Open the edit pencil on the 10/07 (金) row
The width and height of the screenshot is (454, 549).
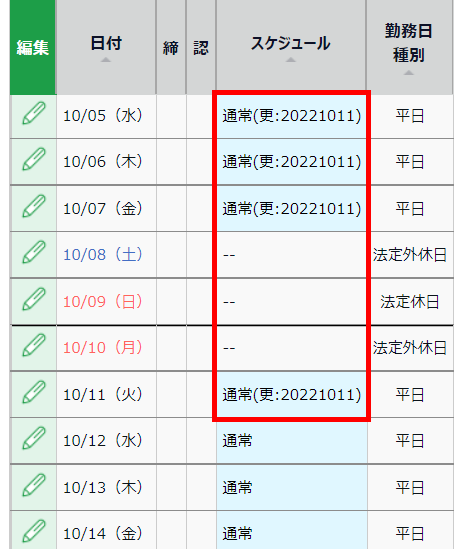pos(34,206)
